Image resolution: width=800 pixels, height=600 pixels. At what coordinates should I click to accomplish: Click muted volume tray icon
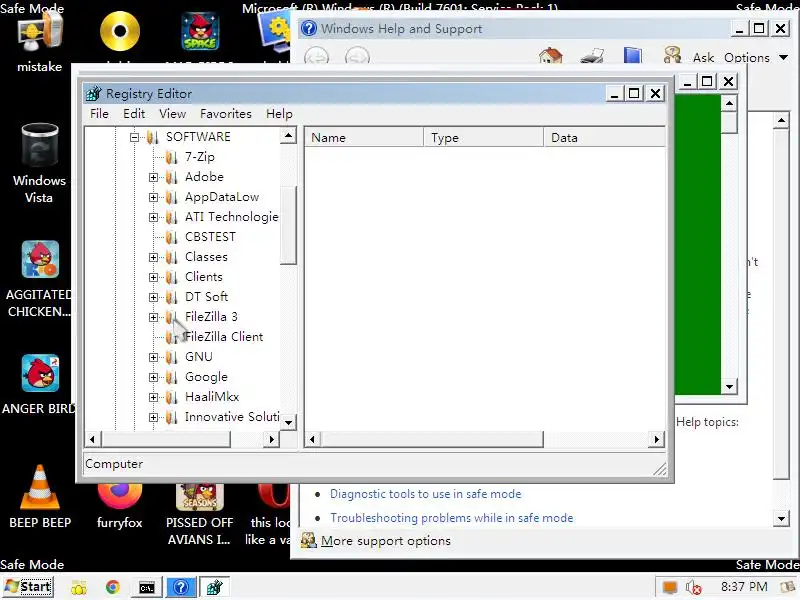[x=693, y=588]
